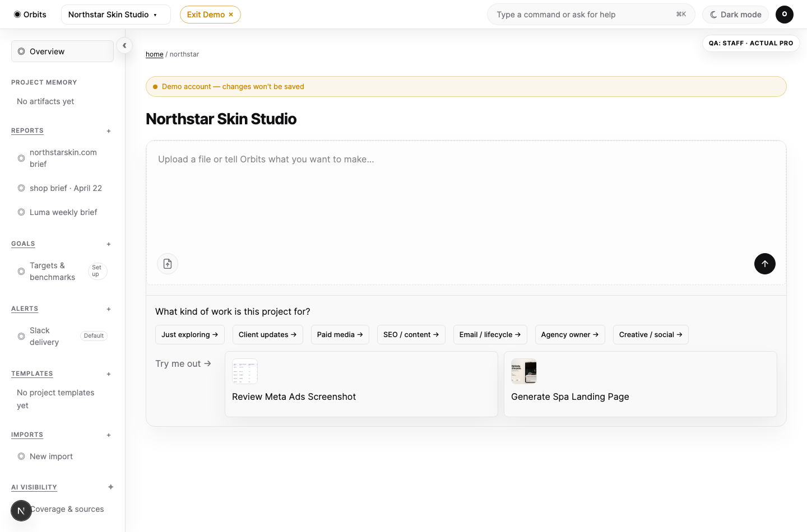Add a new alert with the plus icon
The image size is (807, 532).
(109, 309)
